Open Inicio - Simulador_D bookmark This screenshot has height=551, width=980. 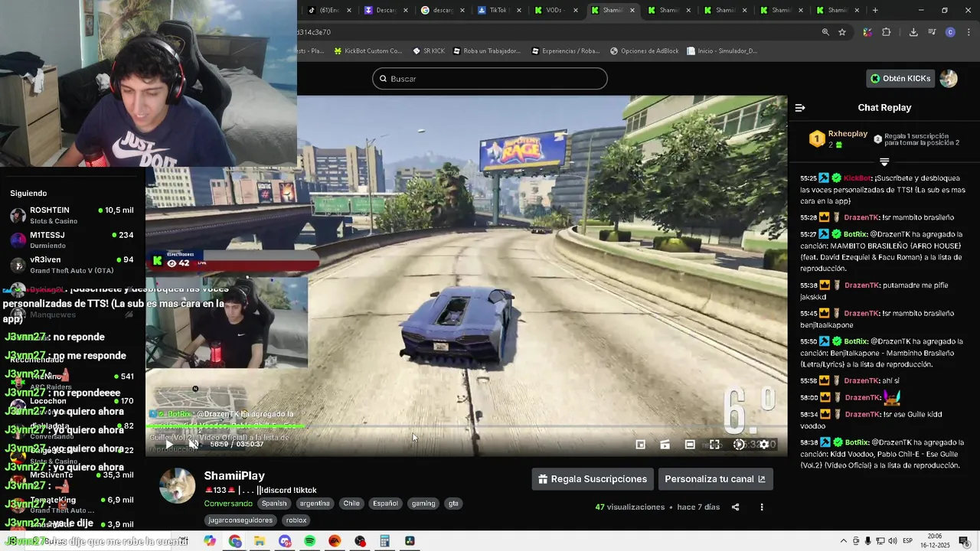point(722,51)
